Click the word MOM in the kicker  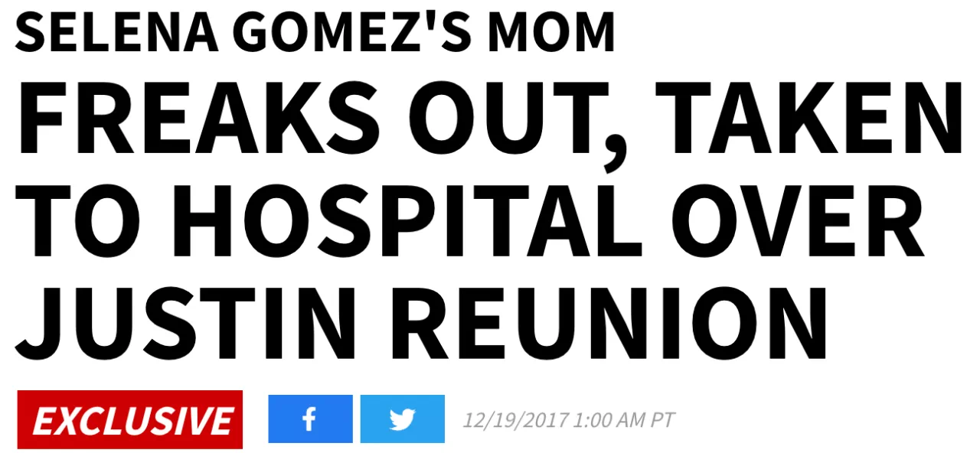point(550,33)
